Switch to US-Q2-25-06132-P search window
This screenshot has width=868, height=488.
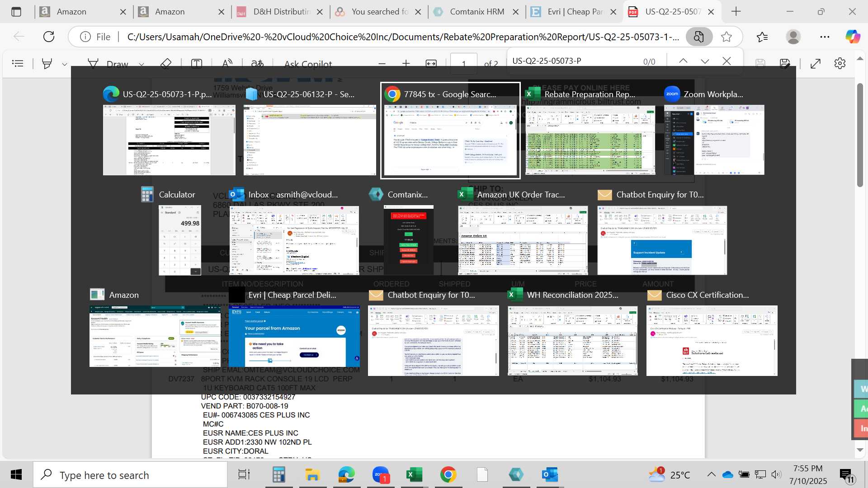pos(310,140)
